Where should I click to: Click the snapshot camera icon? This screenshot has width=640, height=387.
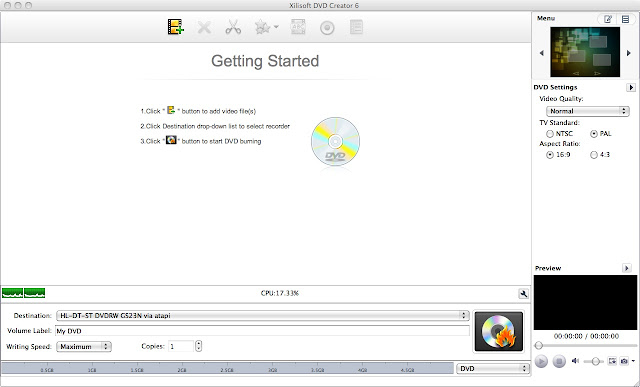click(624, 361)
